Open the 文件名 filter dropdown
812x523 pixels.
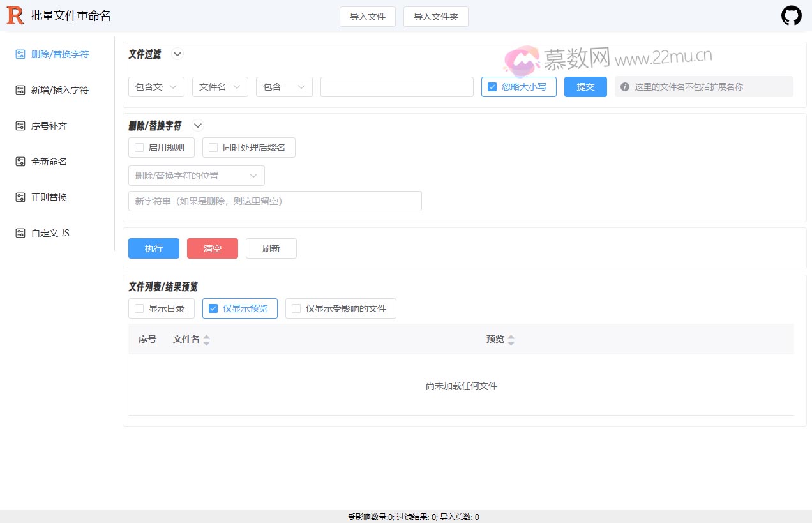click(220, 87)
